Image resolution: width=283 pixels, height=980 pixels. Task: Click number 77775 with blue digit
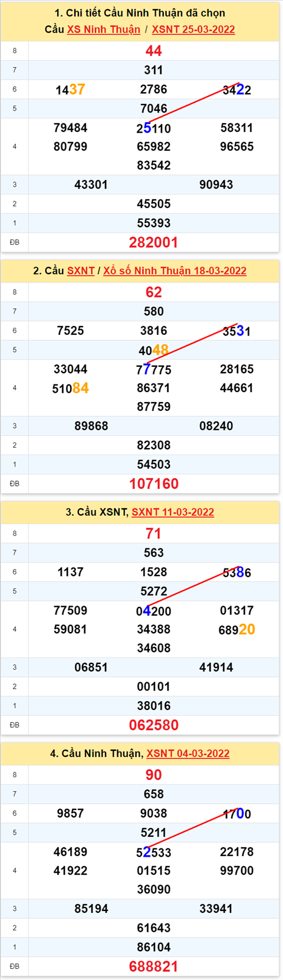[153, 369]
